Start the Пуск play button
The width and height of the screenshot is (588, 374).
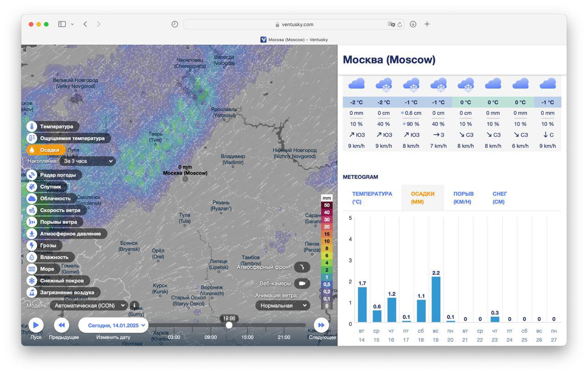(x=36, y=325)
